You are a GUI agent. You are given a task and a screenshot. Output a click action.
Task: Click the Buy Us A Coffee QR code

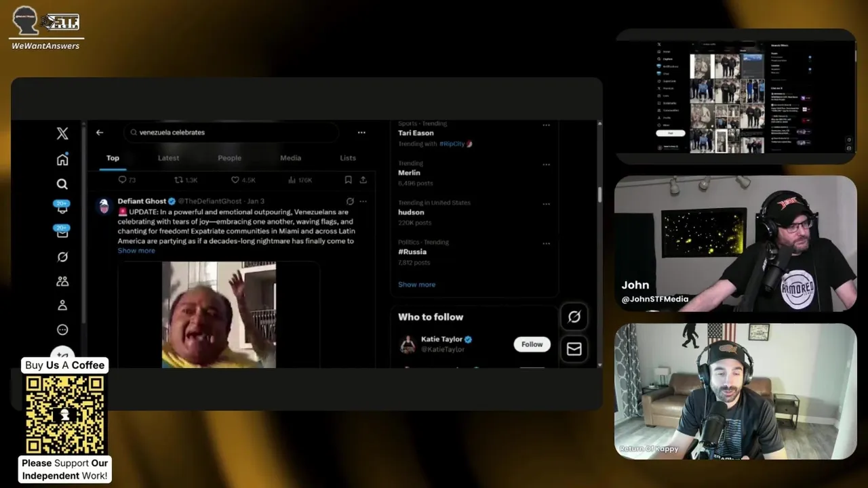65,415
